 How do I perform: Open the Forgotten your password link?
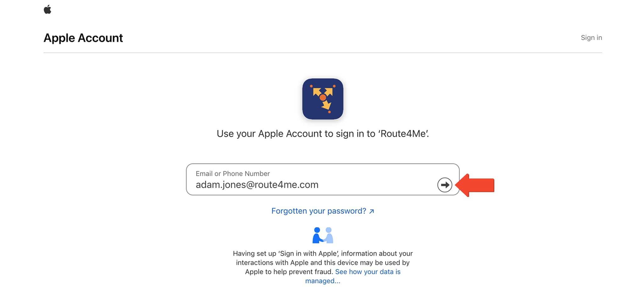tap(319, 211)
